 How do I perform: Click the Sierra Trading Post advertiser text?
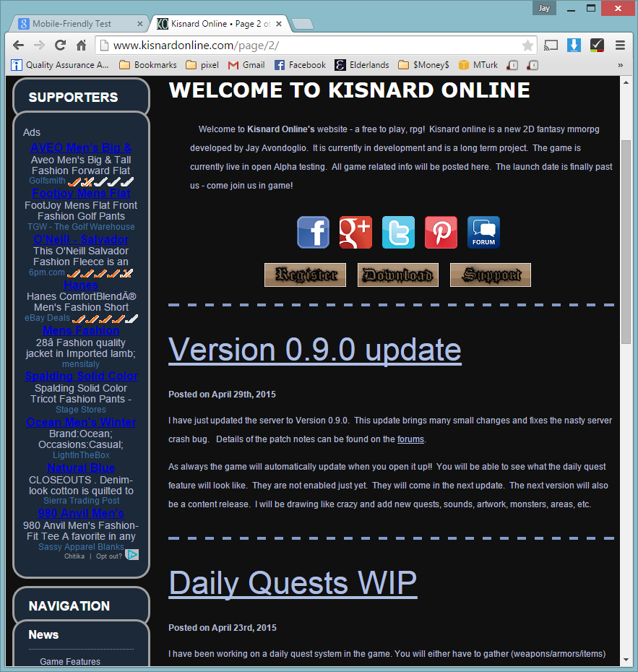[x=81, y=501]
